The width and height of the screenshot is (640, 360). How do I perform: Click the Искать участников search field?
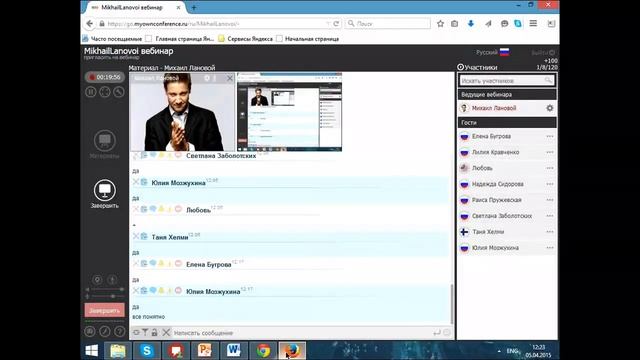tap(507, 80)
